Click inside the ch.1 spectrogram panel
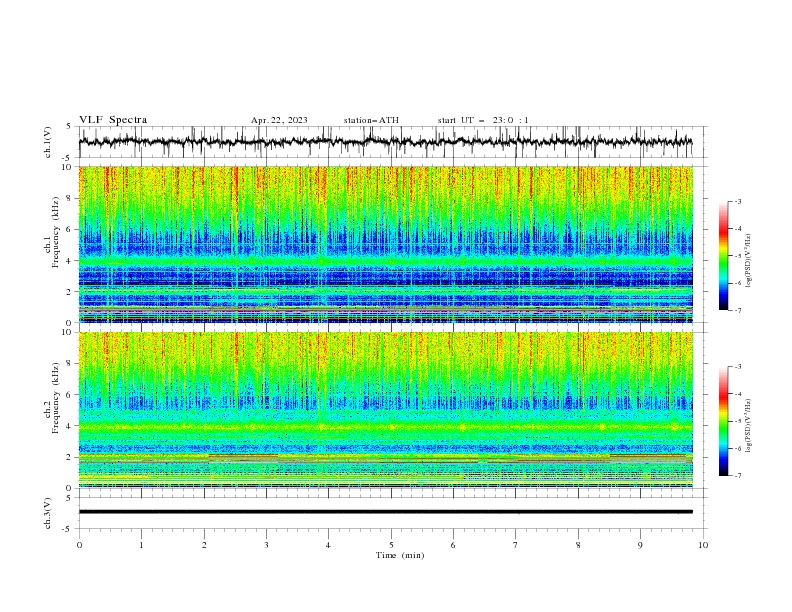792x612 pixels. click(x=386, y=244)
